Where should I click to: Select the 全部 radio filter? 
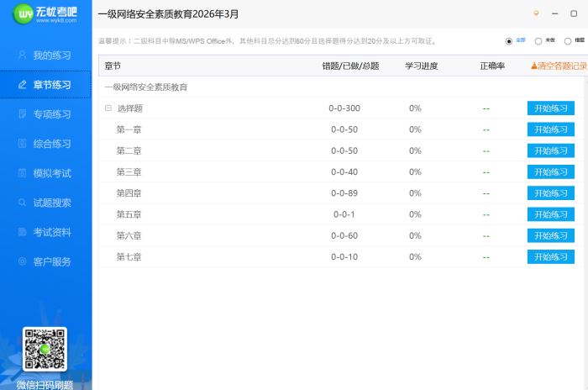click(x=509, y=40)
